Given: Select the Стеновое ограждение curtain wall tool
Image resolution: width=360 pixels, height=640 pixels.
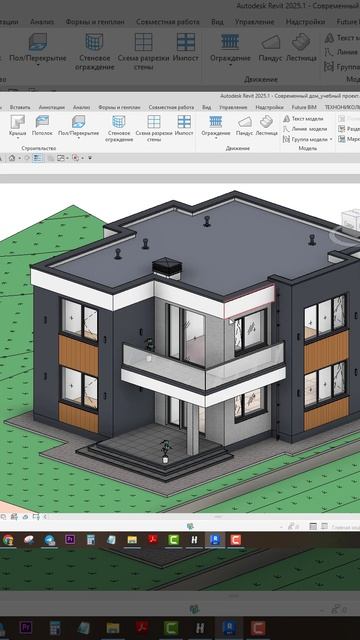Looking at the screenshot, I should (119, 128).
